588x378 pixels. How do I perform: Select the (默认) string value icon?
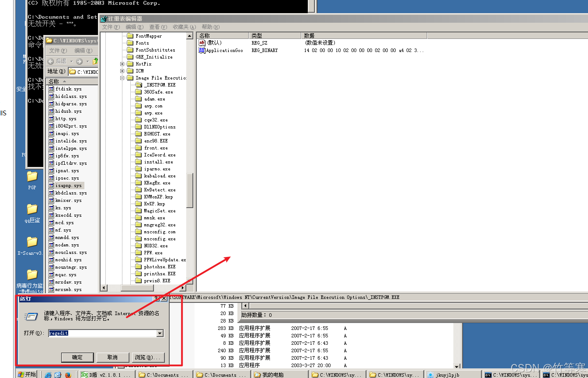pos(202,43)
